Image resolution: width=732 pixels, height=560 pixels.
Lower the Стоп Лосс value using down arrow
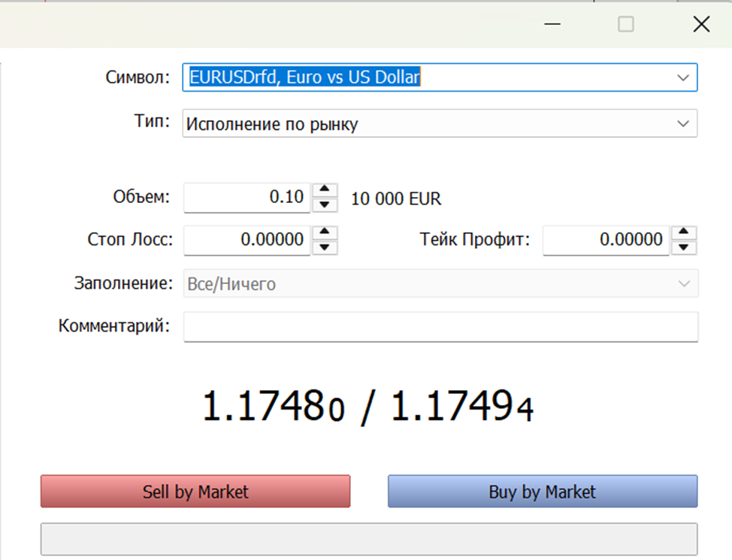tap(324, 247)
